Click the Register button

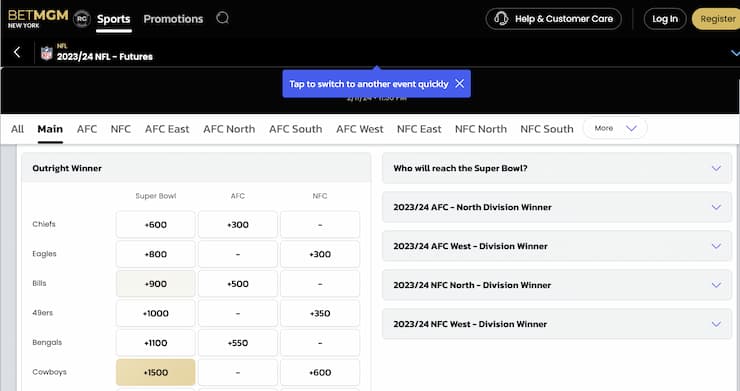pos(716,19)
